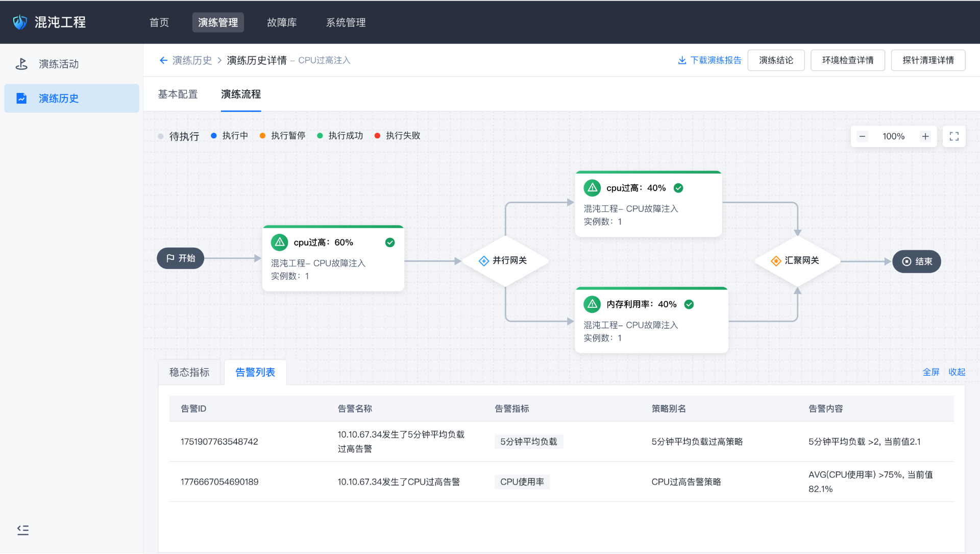
Task: Click the 混沌工程 shield logo
Action: click(x=19, y=21)
